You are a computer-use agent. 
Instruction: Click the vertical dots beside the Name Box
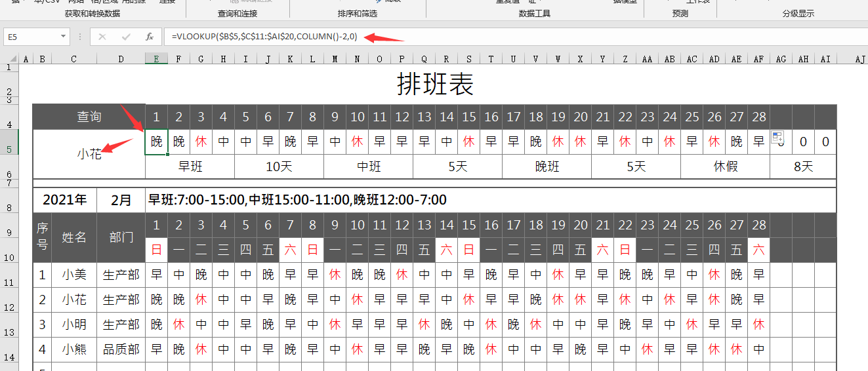(79, 37)
